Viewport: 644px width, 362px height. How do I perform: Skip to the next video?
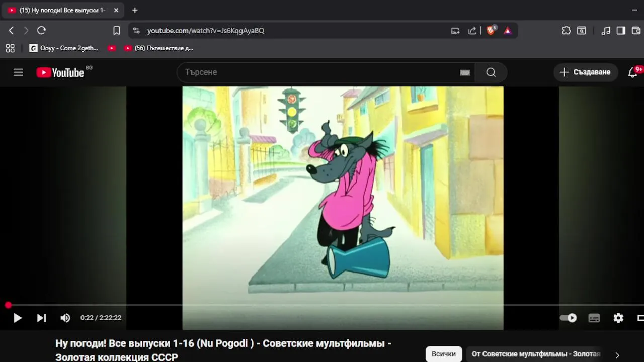pos(42,318)
